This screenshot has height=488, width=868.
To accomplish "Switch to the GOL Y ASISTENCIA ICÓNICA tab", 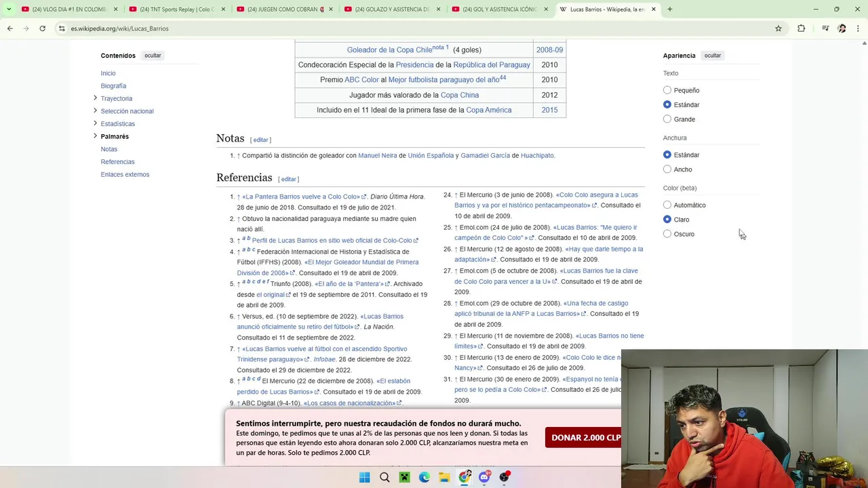I will point(498,9).
